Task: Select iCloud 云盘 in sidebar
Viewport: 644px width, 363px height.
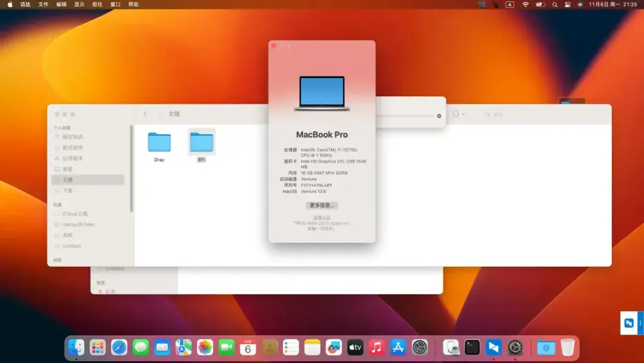Action: 88,214
